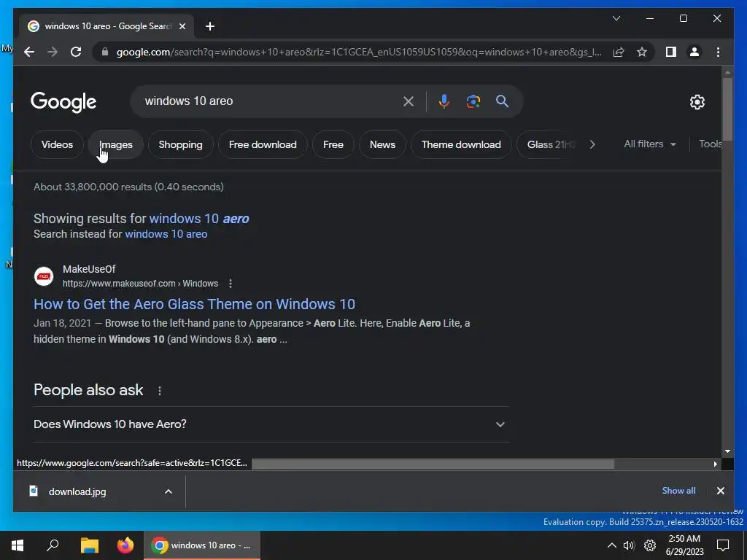Open the Chrome side panel icon
This screenshot has width=747, height=560.
pos(671,52)
